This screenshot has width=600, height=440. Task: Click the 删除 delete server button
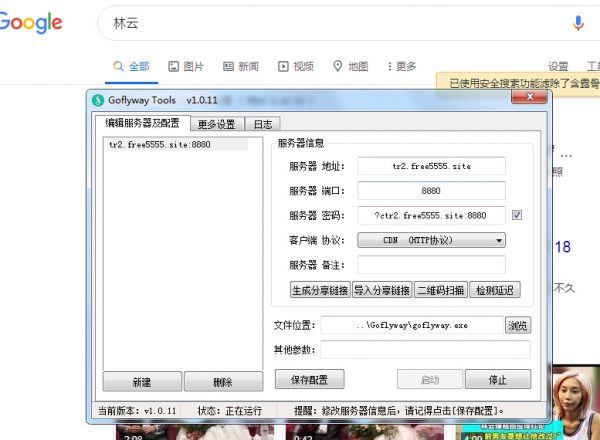[223, 381]
